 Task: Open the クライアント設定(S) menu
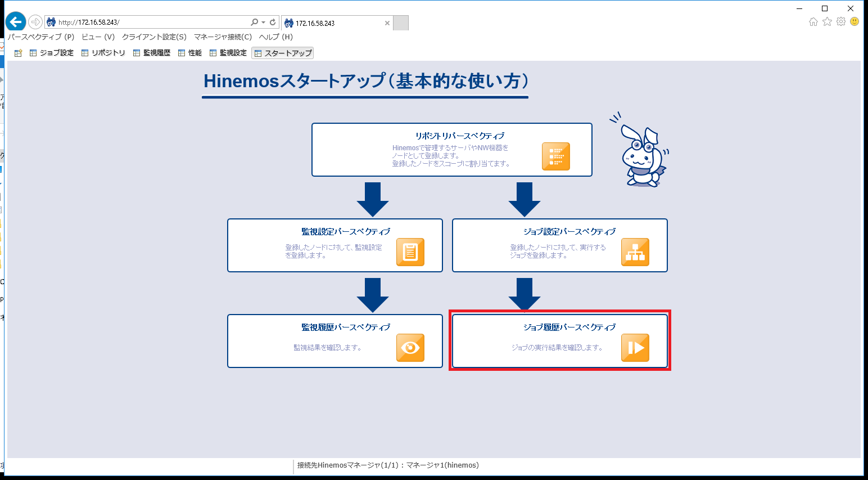tap(154, 37)
